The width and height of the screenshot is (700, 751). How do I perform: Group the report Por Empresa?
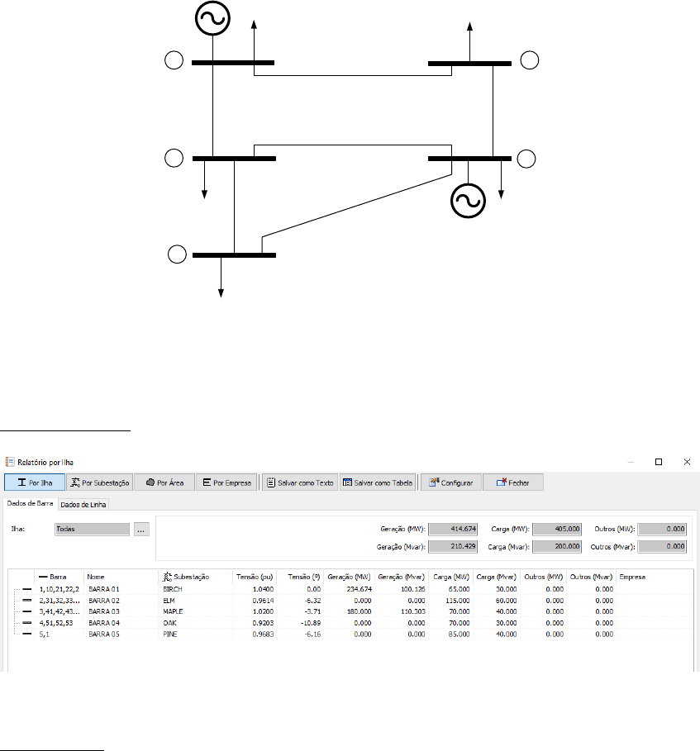coord(226,482)
